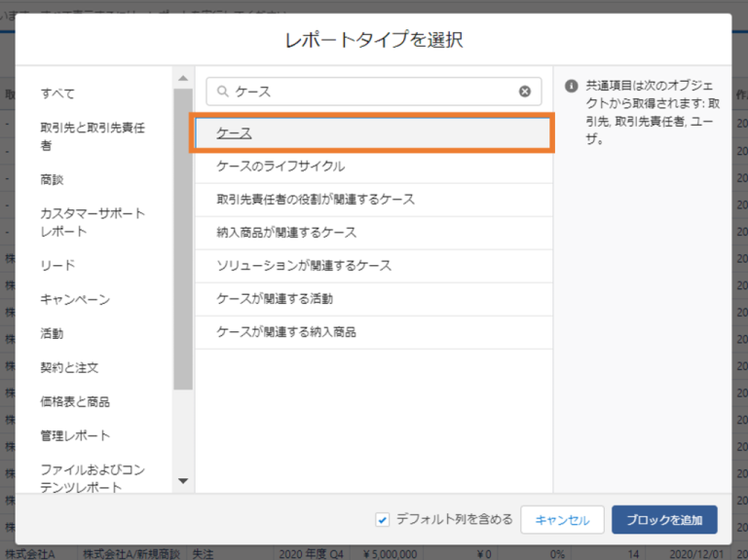The height and width of the screenshot is (560, 748).
Task: Select ソリューションが関連するケース report type
Action: pos(304,266)
